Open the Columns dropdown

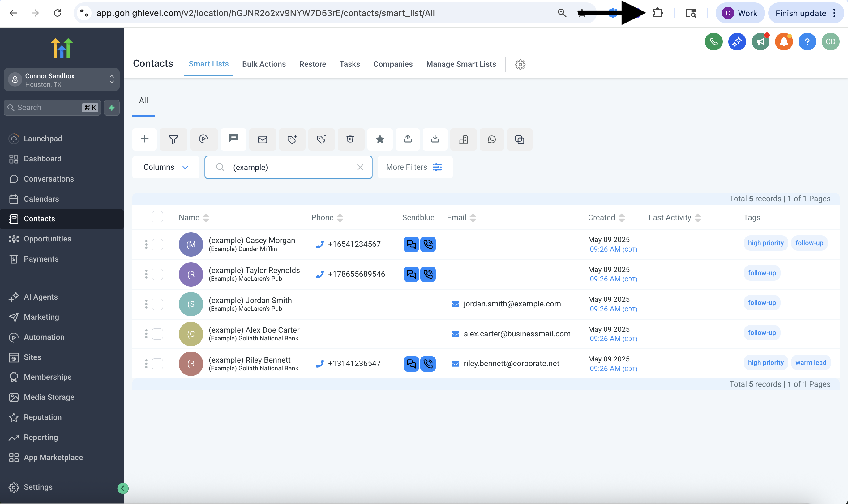pyautogui.click(x=166, y=167)
